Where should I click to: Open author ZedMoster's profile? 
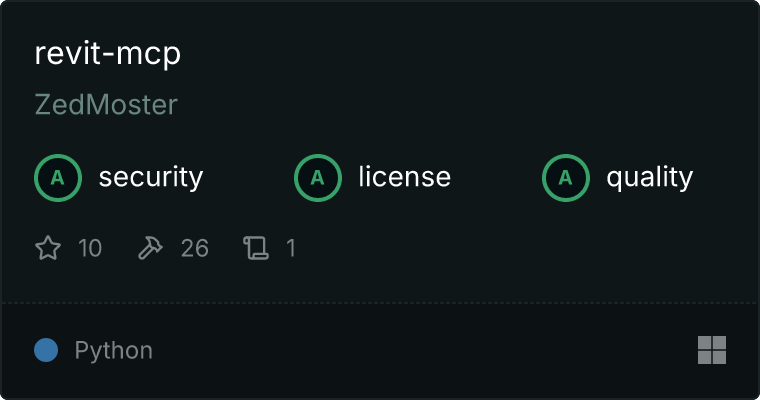pyautogui.click(x=106, y=105)
